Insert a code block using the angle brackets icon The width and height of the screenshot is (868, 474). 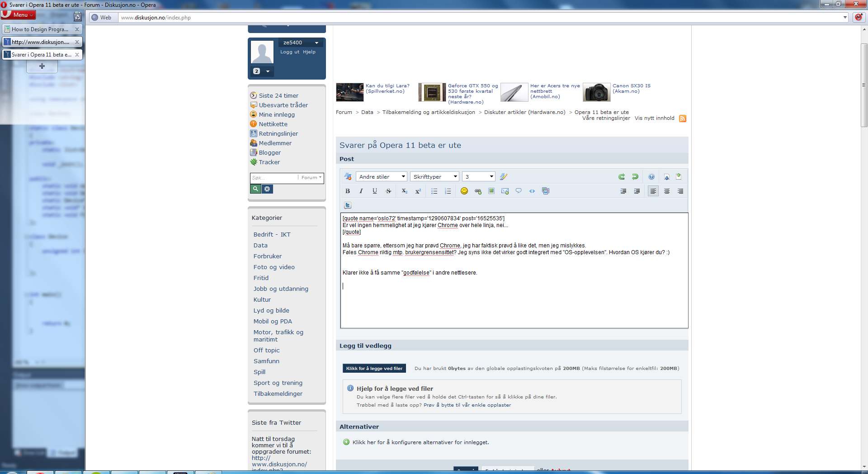[x=532, y=191]
